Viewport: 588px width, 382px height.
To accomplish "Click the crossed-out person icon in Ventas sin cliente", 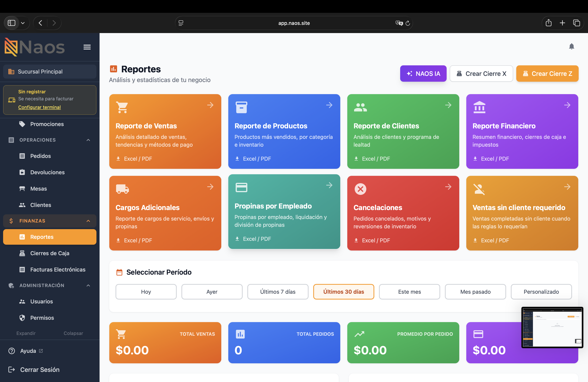I will [479, 189].
